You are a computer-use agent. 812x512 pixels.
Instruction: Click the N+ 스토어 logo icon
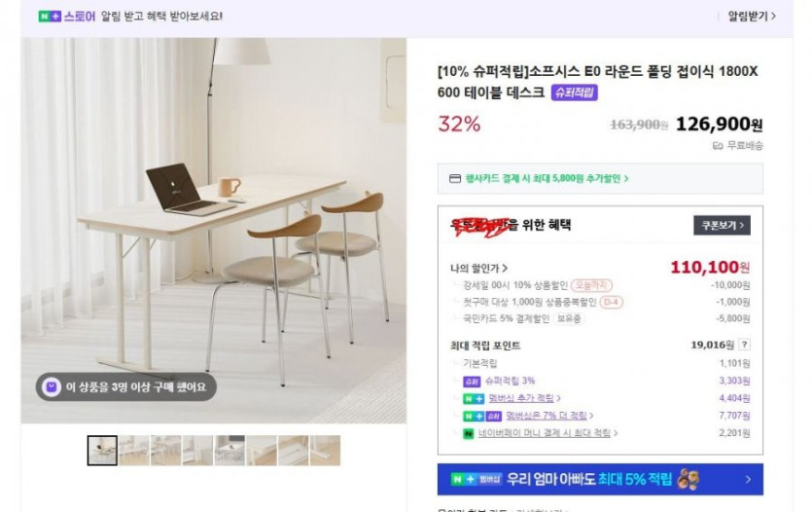pos(50,17)
